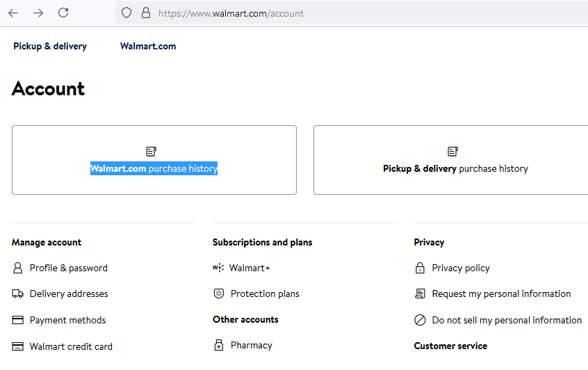Open the Walmart.com tab
Viewport: 588px width, 370px height.
(148, 46)
